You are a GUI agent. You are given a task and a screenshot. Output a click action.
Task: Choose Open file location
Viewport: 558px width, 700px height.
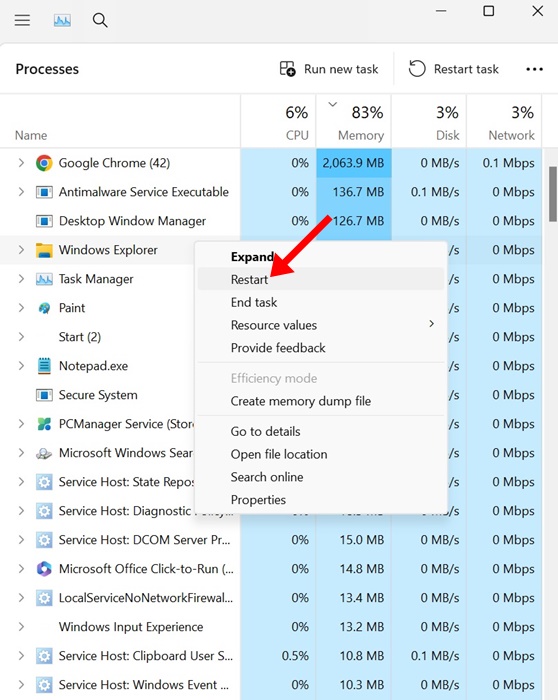click(x=321, y=454)
